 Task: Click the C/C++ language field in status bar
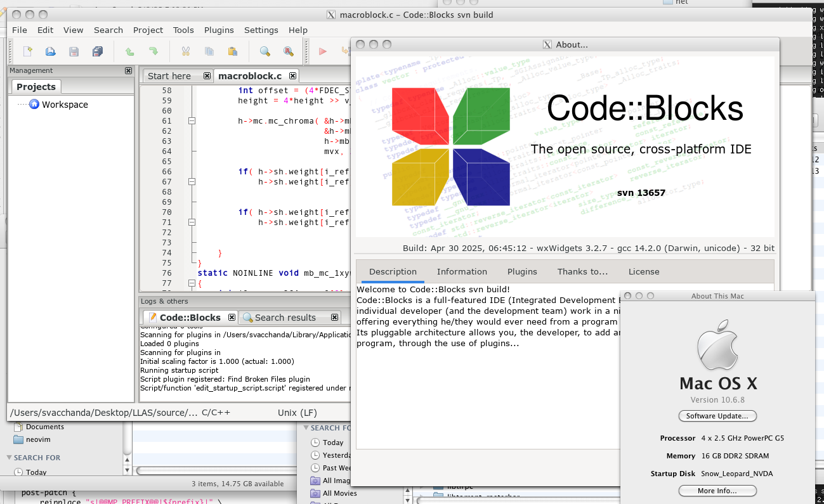[216, 413]
